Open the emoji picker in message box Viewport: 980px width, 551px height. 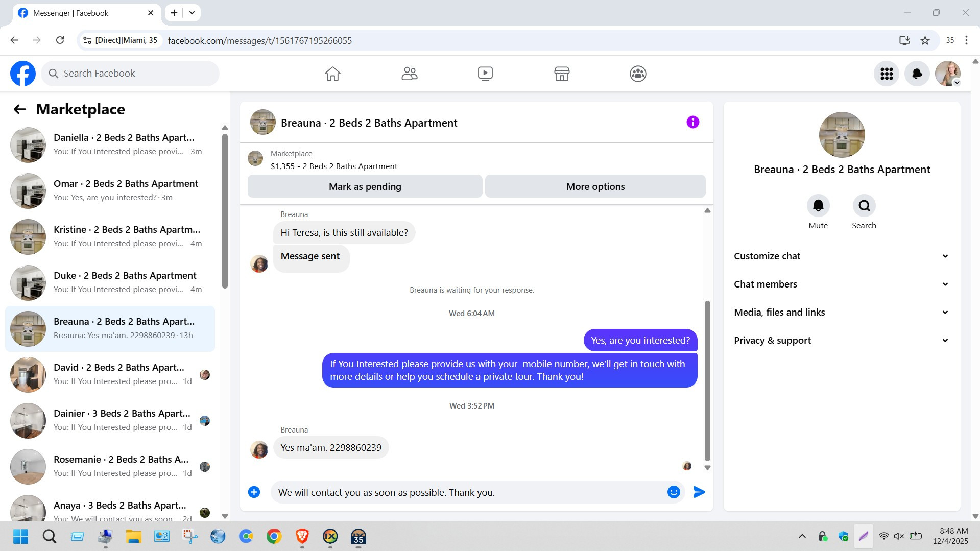pyautogui.click(x=674, y=492)
